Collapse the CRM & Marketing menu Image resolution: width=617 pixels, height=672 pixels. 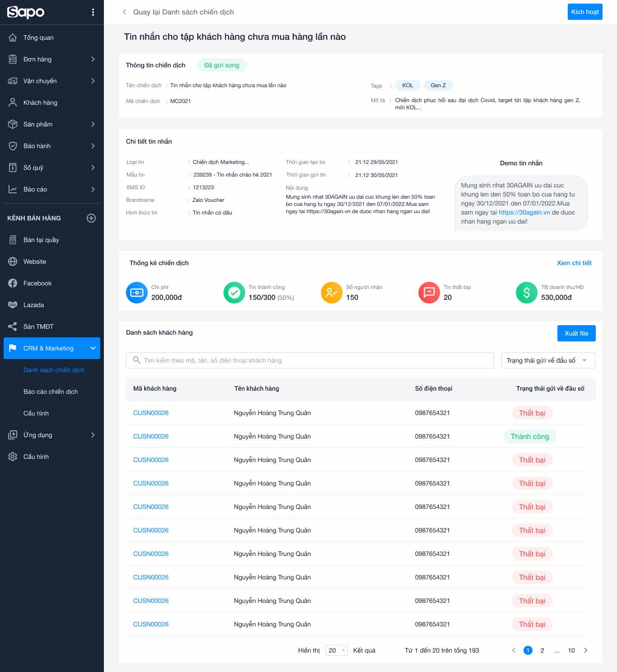tap(93, 348)
